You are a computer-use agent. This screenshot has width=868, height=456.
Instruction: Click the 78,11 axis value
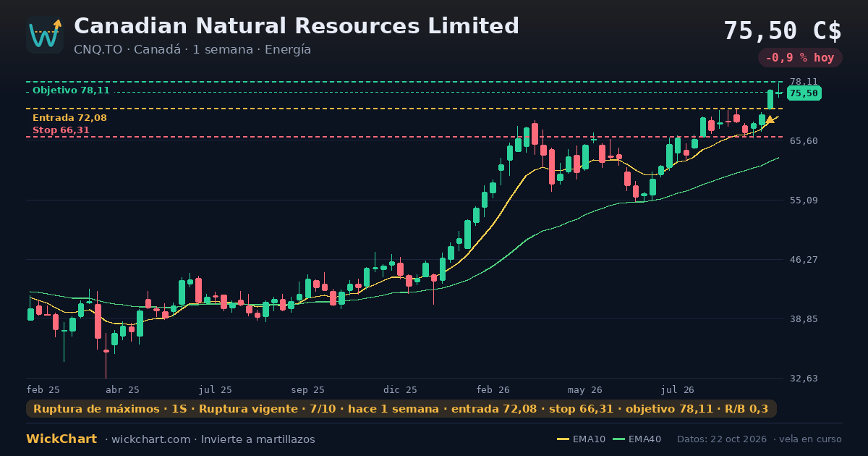click(x=804, y=82)
